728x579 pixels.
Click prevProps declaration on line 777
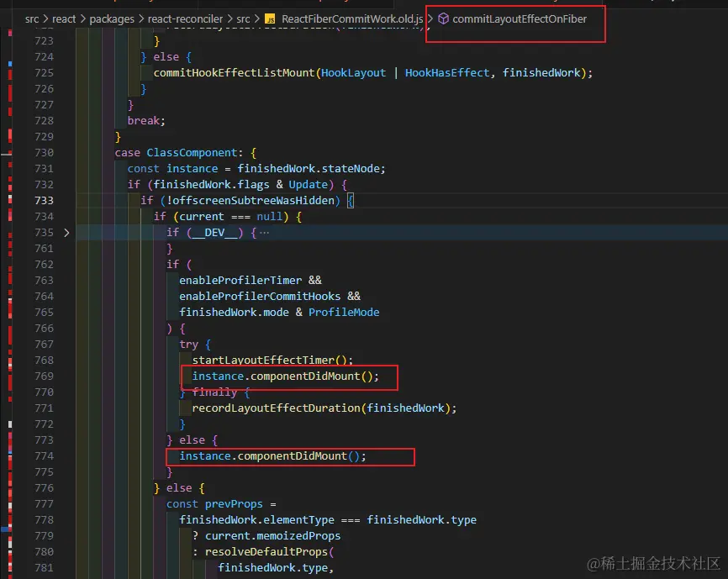[234, 504]
